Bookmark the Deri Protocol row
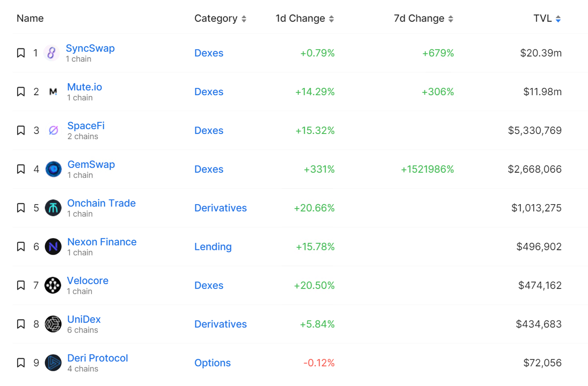Viewport: 588px width, 386px height. click(x=21, y=363)
